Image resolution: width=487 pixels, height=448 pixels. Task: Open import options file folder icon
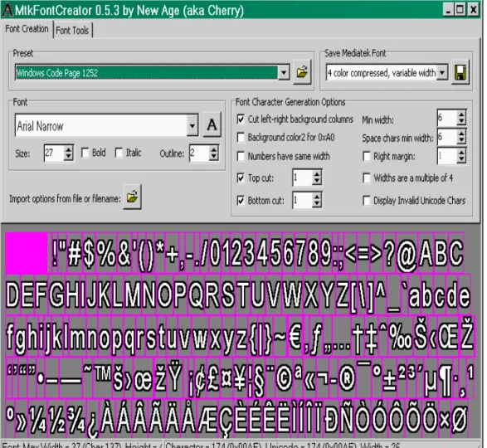[x=132, y=197]
